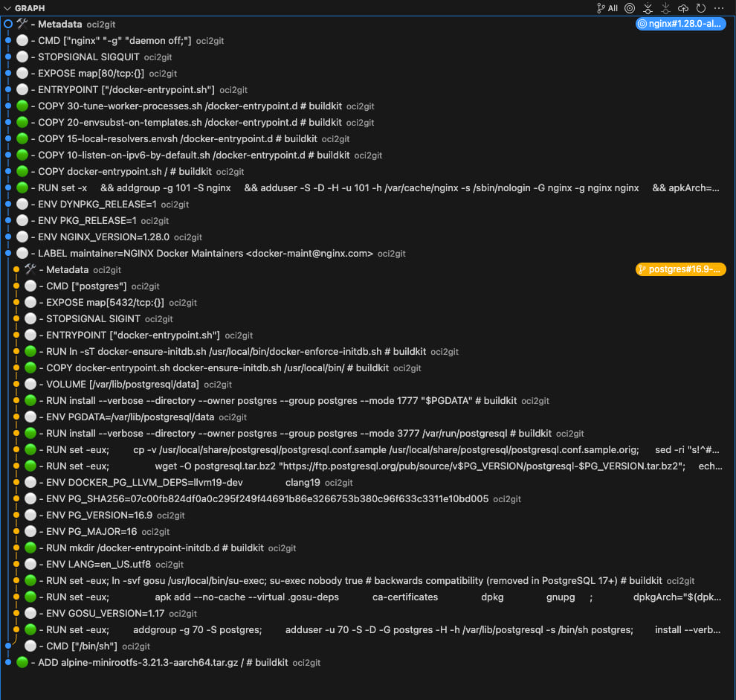Select LABEL maintainer=NGINX Docker Maintainers commit

368,254
